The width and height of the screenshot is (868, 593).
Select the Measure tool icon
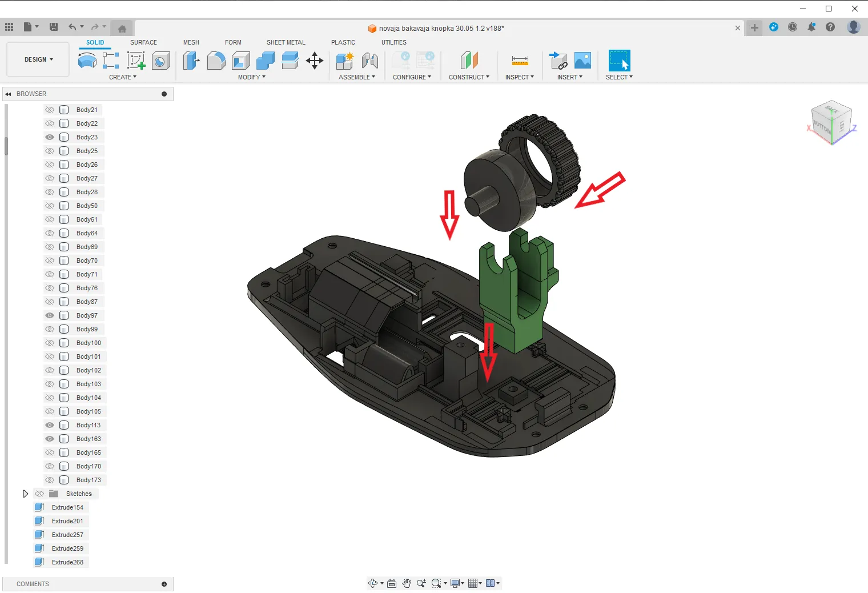(520, 60)
